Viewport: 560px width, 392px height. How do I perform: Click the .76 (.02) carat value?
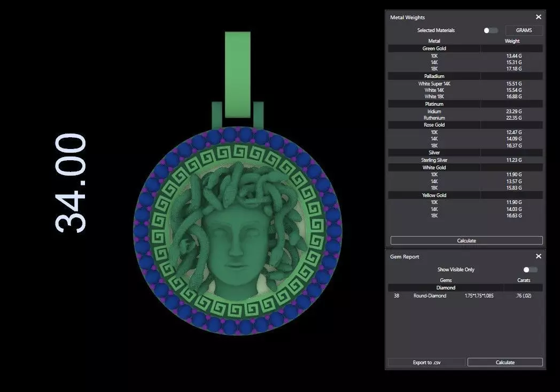524,296
